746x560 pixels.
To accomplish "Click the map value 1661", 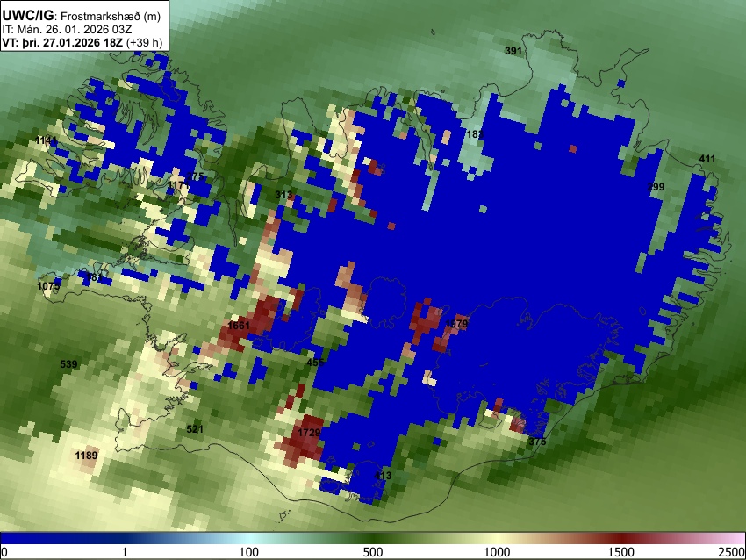I will pos(239,326).
